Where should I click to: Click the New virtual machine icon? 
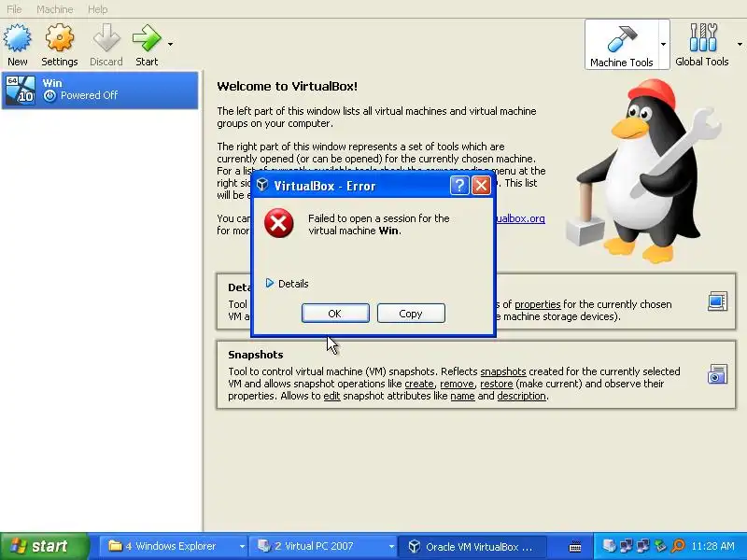click(x=18, y=38)
